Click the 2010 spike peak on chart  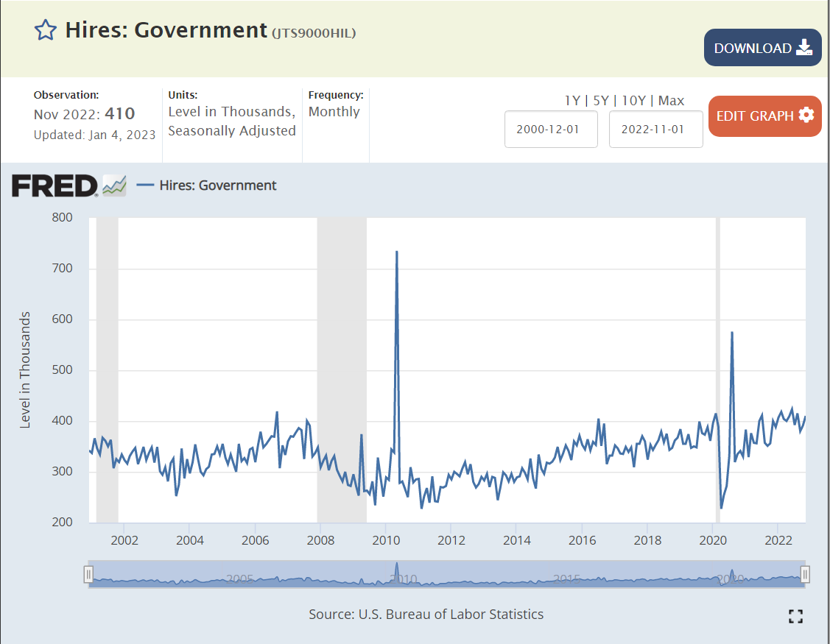tap(397, 252)
